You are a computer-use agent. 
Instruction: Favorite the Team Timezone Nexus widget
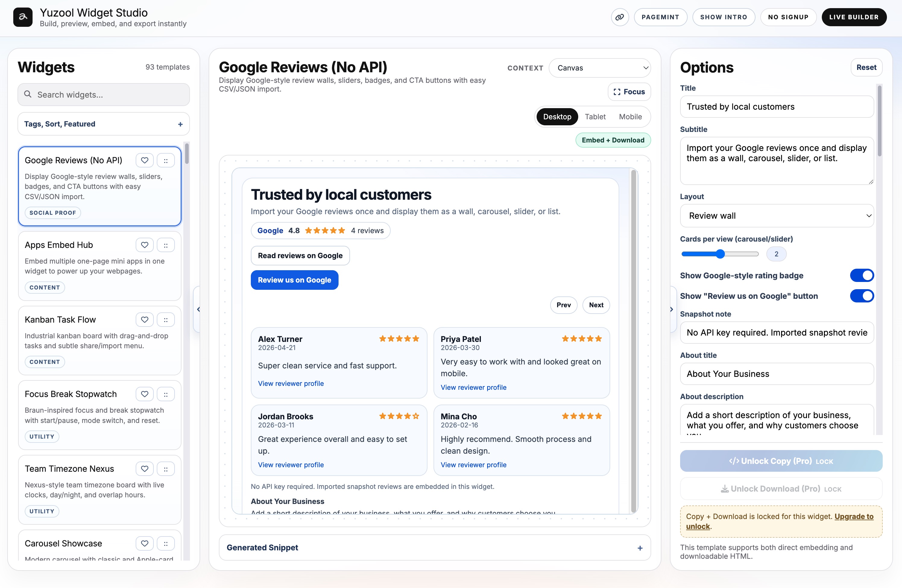pyautogui.click(x=144, y=469)
